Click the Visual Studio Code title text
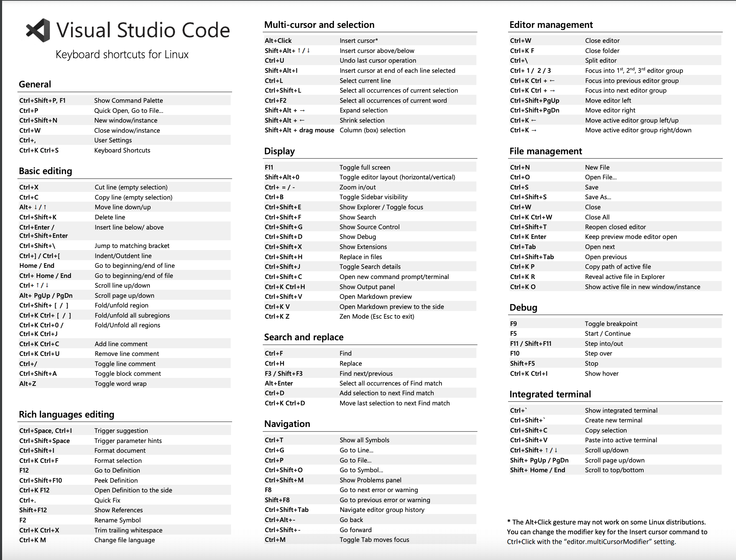 click(x=143, y=30)
